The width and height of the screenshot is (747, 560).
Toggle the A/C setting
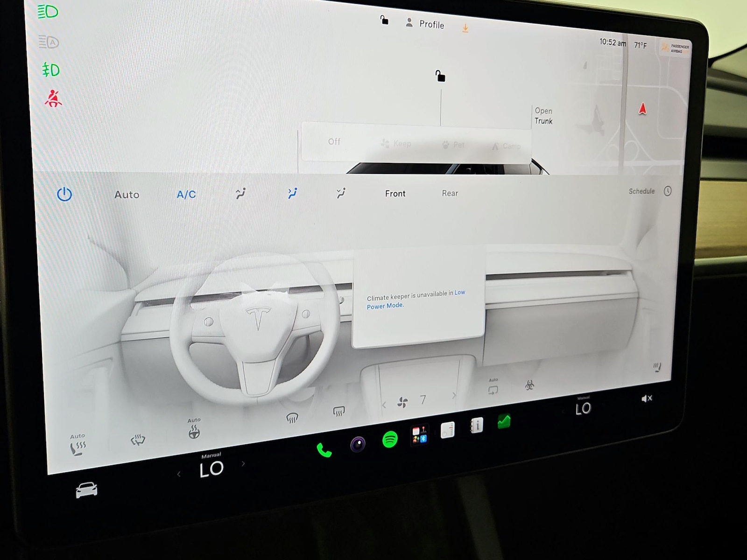[x=186, y=195]
